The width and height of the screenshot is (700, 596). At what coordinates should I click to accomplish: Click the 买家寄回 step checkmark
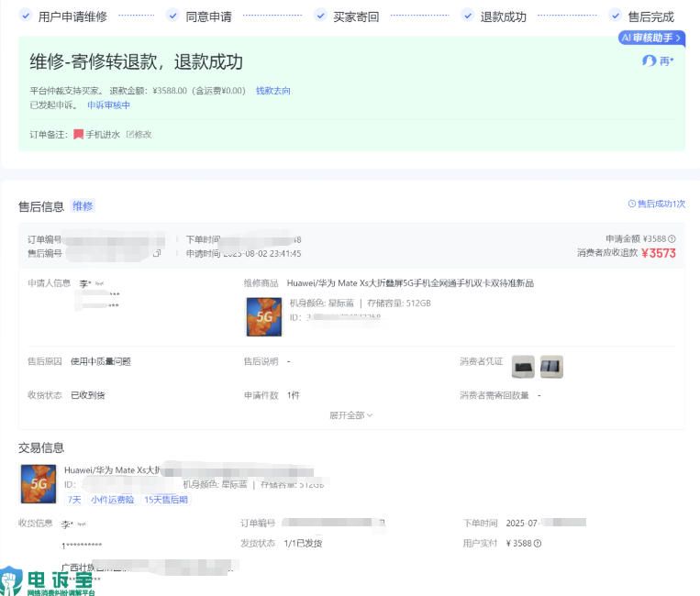point(320,16)
